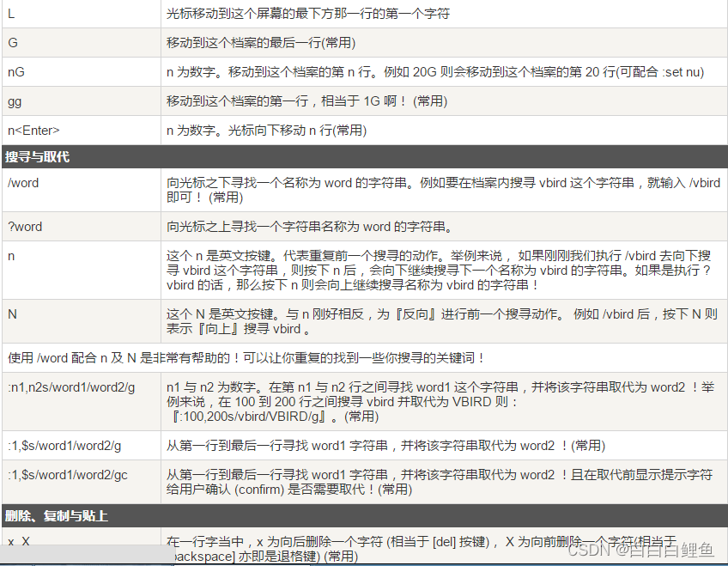Click note row '使用 /word 配合 n 及 N'
Image resolution: width=728 pixels, height=566 pixels.
click(365, 358)
